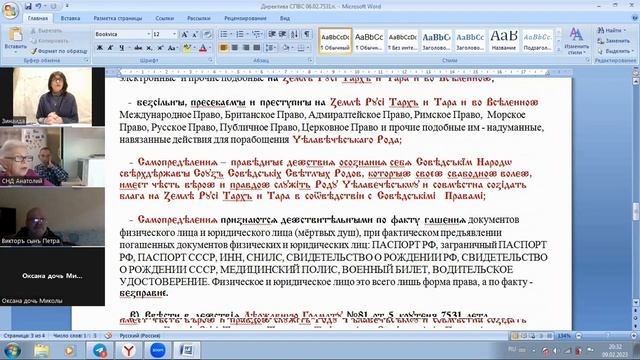Apply the Обычный style
Image resolution: width=640 pixels, height=360 pixels.
pyautogui.click(x=335, y=41)
